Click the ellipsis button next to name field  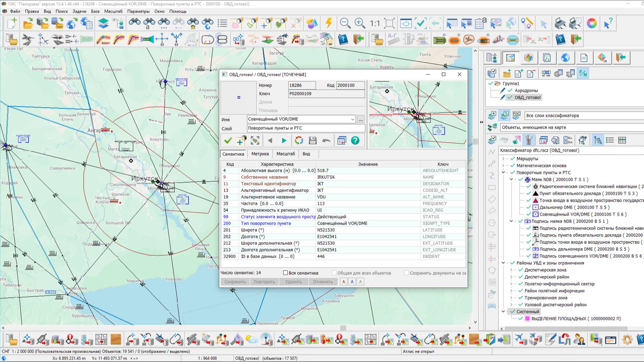pos(361,119)
